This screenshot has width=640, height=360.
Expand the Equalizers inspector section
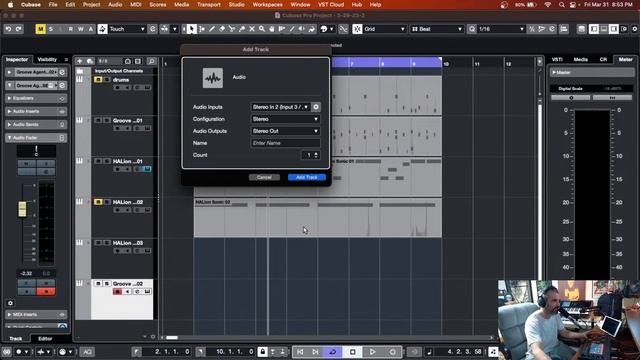click(x=36, y=98)
